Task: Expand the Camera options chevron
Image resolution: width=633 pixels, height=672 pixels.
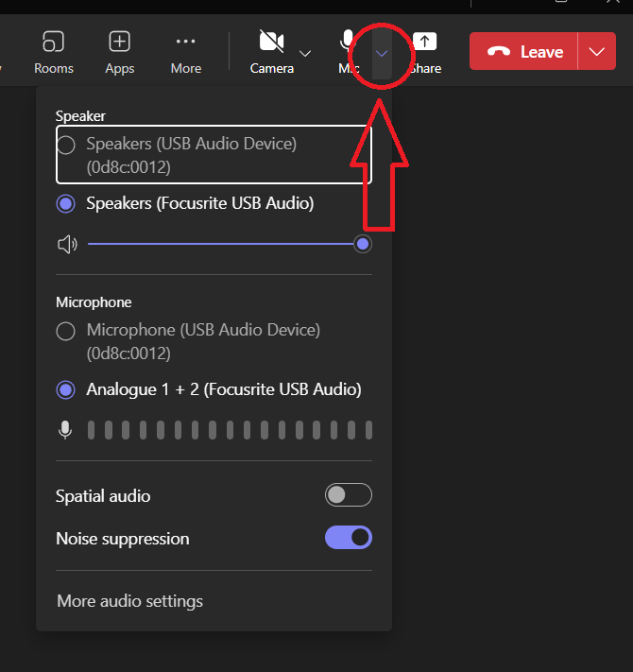Action: coord(305,53)
